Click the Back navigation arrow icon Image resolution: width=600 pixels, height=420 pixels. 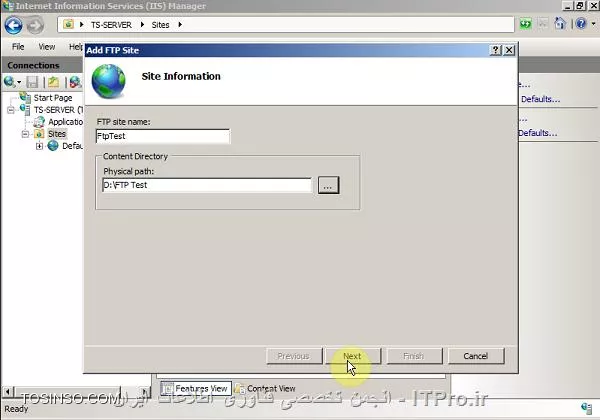pos(13,26)
